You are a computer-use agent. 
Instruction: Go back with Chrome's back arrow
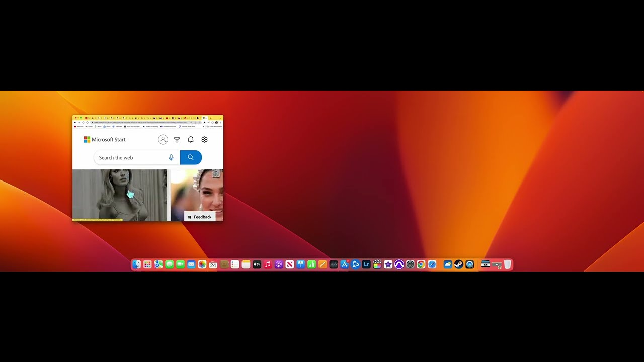(x=75, y=123)
